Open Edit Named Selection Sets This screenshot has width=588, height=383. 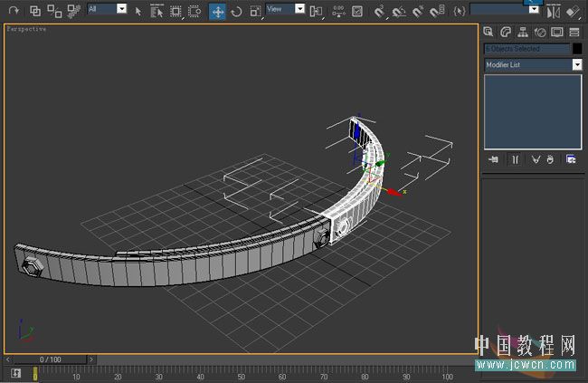[x=459, y=11]
